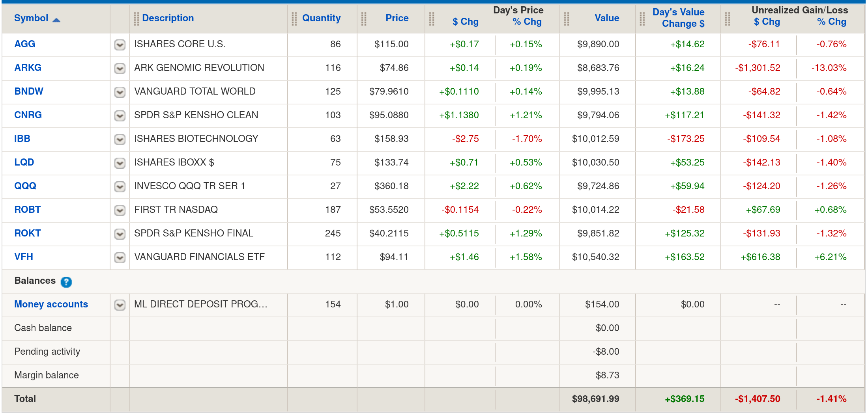Click the drag handle beside Unrealized Gain/Loss
The width and height of the screenshot is (868, 417).
(728, 19)
